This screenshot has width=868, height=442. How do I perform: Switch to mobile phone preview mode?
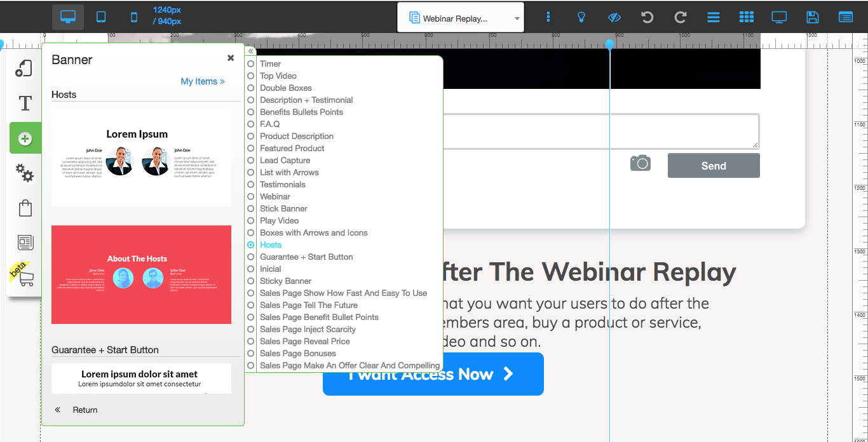pos(134,17)
